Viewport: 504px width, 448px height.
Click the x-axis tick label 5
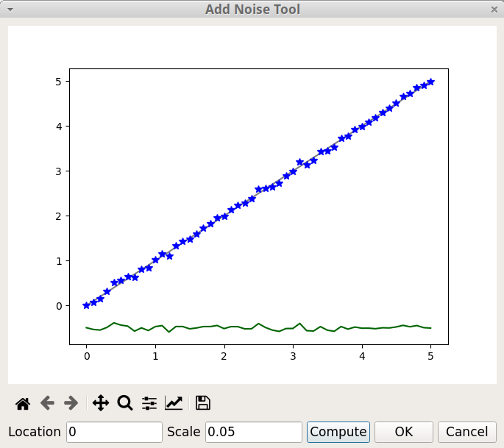coord(430,356)
